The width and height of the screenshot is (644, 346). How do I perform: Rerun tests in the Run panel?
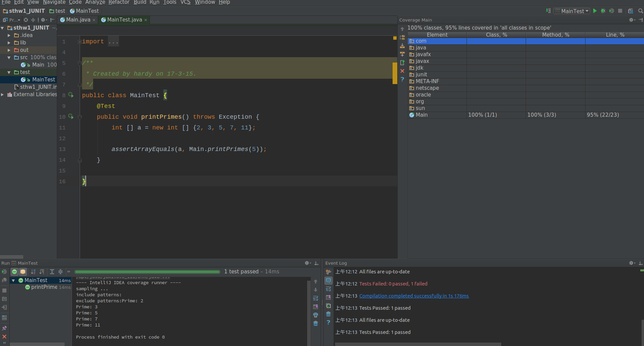click(4, 272)
